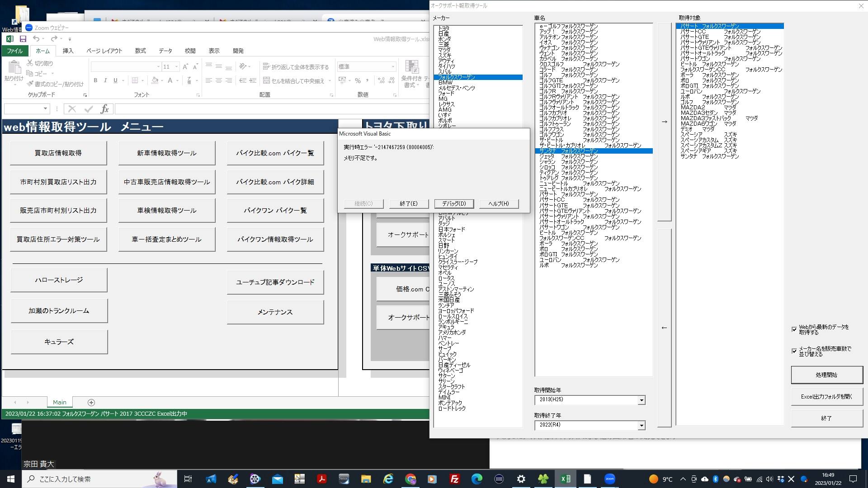Click right arrow to add selected car

tap(664, 122)
